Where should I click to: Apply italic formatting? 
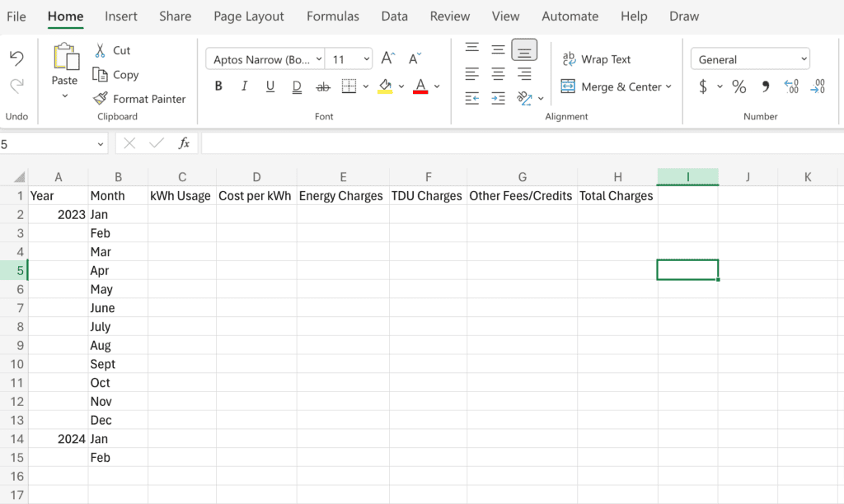244,86
